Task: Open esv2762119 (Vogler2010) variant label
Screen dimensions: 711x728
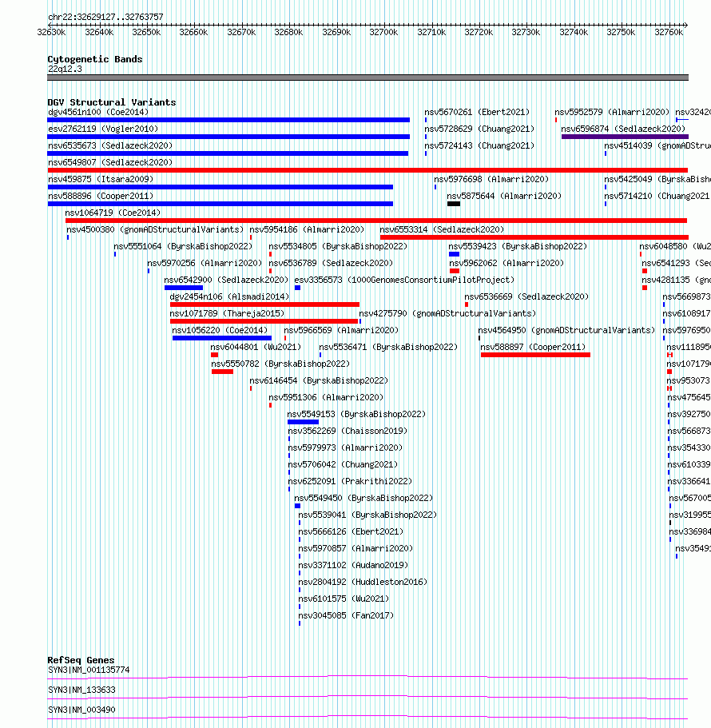Action: 103,129
